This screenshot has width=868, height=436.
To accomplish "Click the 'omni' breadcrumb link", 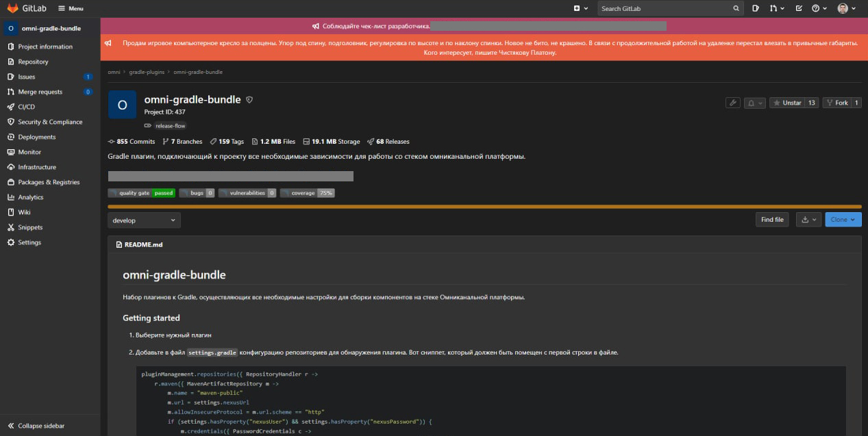I will point(114,72).
